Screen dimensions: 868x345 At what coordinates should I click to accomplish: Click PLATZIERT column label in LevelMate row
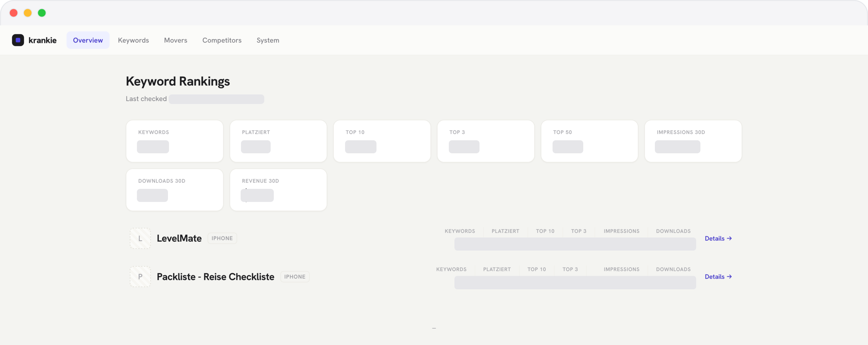tap(505, 231)
